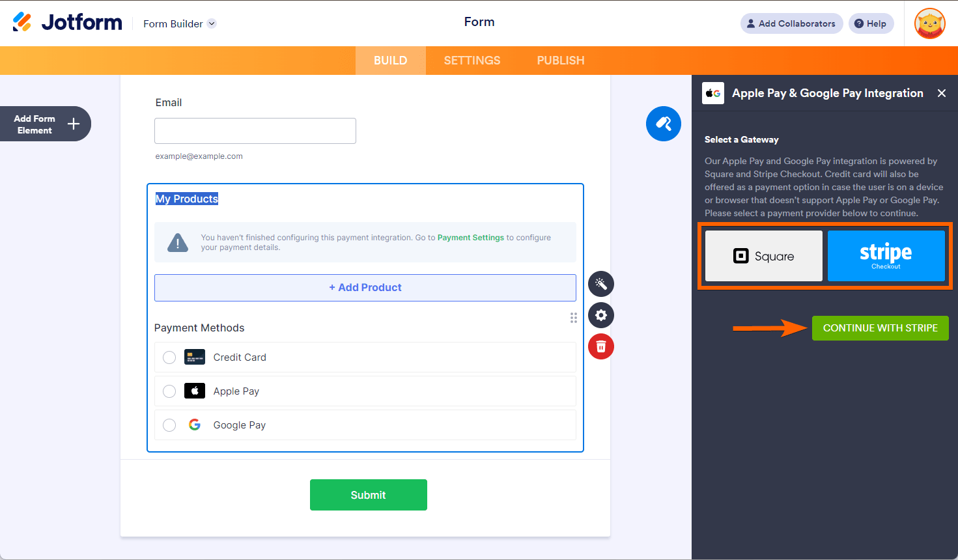Viewport: 958px width, 560px height.
Task: Click the Google logo icon
Action: [x=195, y=425]
